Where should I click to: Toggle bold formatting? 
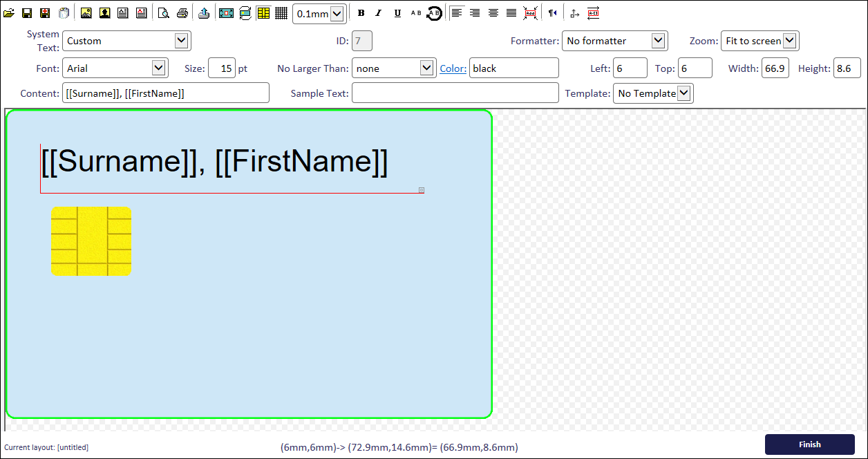pyautogui.click(x=361, y=12)
